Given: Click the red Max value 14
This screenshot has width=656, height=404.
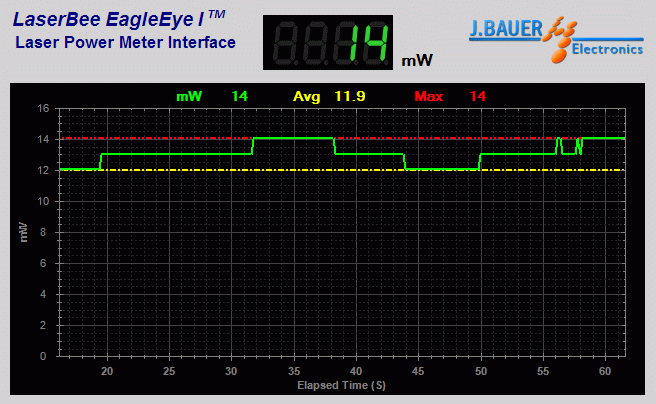Looking at the screenshot, I should 477,96.
